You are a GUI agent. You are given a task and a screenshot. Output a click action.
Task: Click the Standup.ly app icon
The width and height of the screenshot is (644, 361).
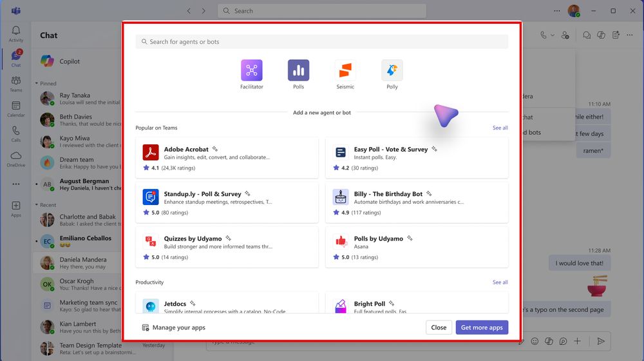150,197
